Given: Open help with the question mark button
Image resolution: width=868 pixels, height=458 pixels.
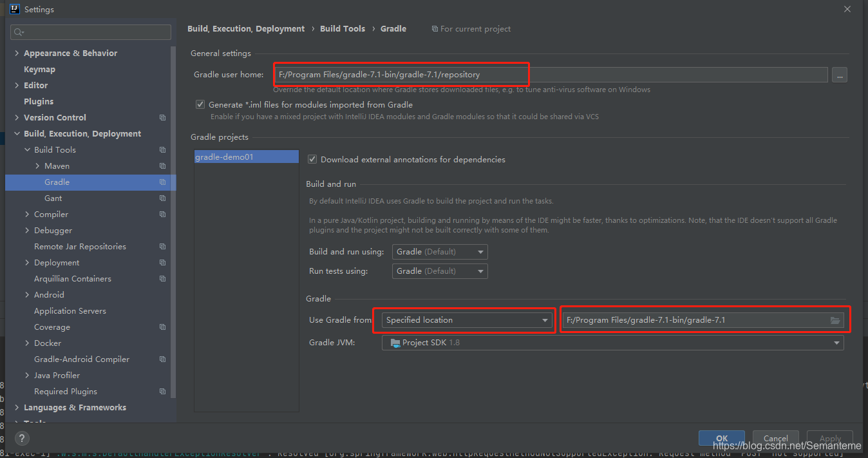Looking at the screenshot, I should click(22, 438).
